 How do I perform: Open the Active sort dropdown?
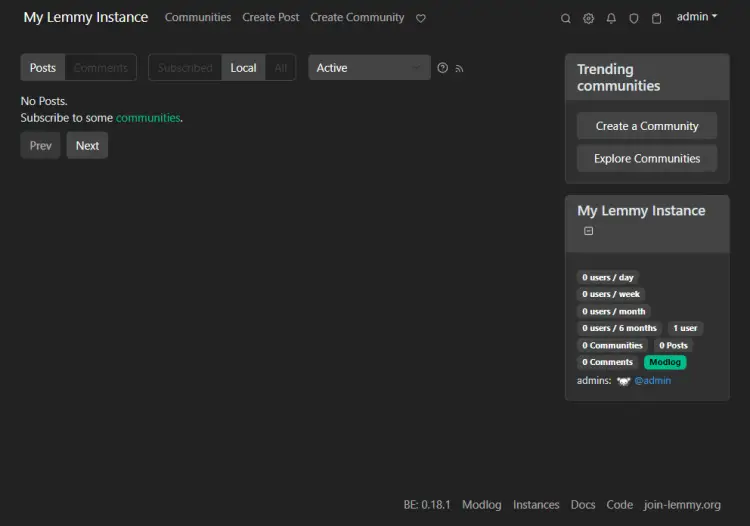[369, 67]
